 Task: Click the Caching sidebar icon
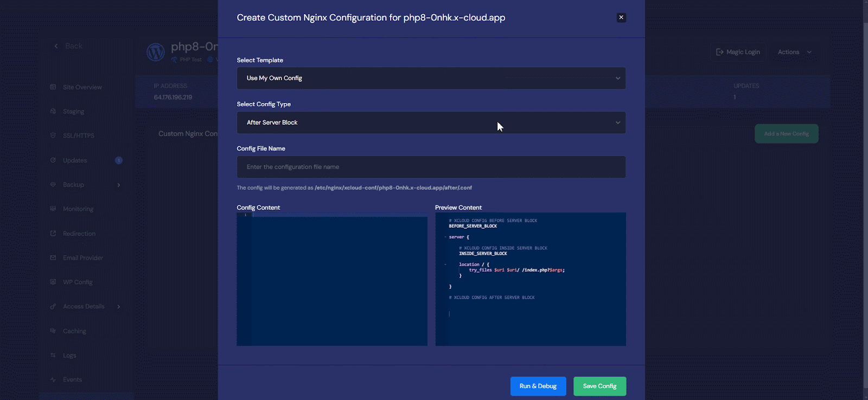tap(53, 331)
